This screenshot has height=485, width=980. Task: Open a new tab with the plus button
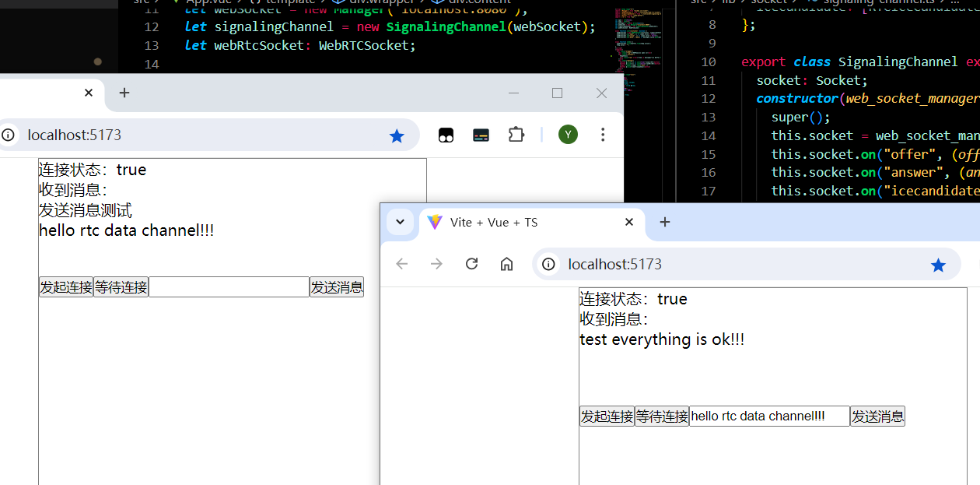point(665,223)
